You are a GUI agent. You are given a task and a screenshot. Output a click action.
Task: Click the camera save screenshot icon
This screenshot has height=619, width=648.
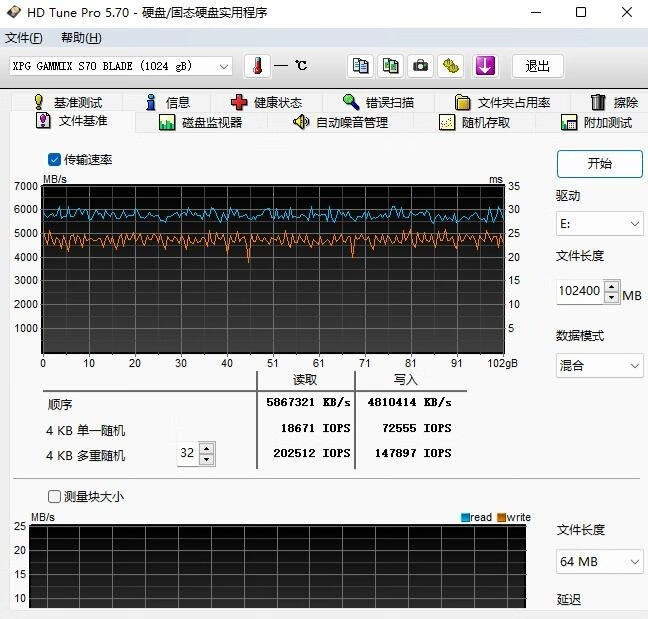422,66
